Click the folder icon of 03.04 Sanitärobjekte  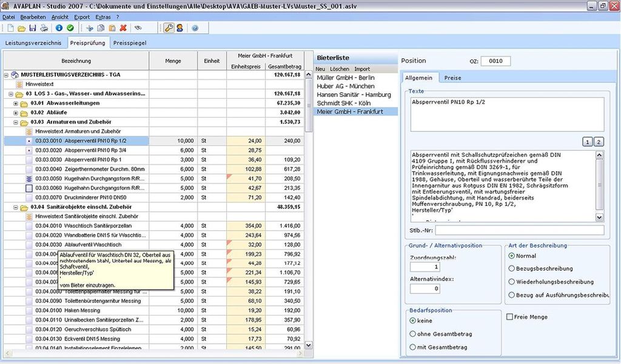point(24,207)
